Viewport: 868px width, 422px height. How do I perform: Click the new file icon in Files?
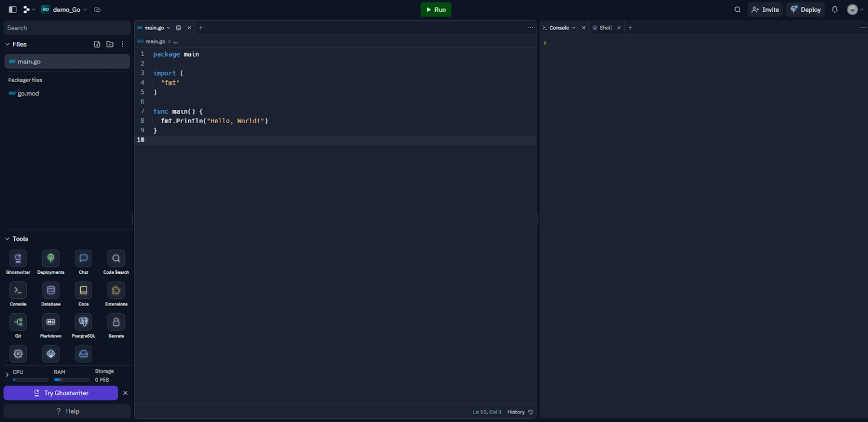click(x=97, y=44)
